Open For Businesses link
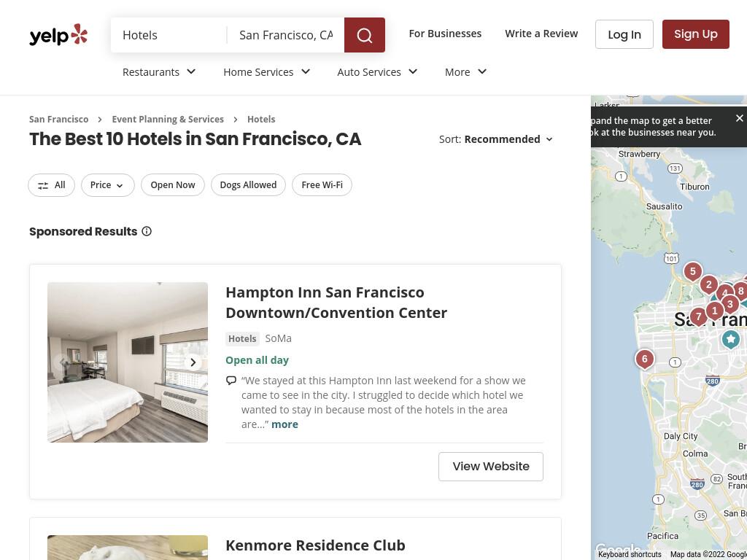Screen dimensions: 747x560 tap(445, 34)
